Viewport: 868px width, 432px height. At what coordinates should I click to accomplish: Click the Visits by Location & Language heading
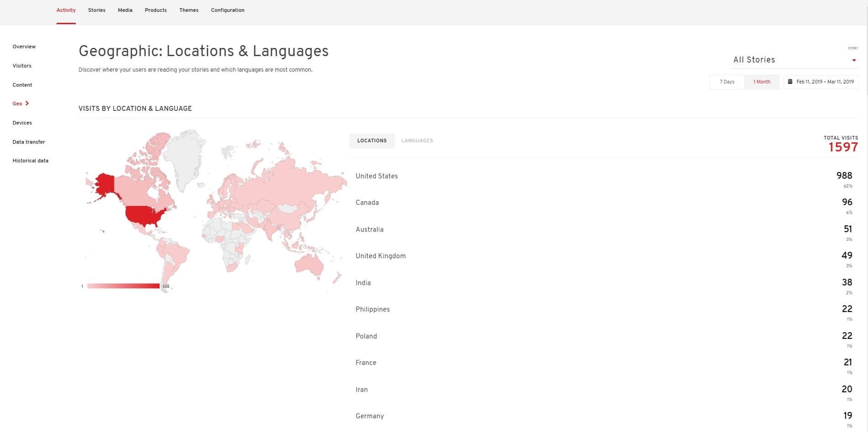click(135, 109)
